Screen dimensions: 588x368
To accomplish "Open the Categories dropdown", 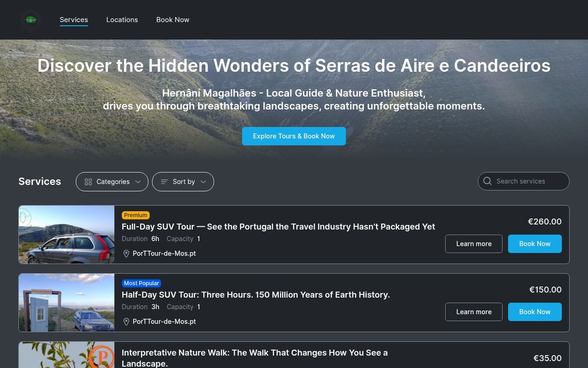I will tap(112, 182).
